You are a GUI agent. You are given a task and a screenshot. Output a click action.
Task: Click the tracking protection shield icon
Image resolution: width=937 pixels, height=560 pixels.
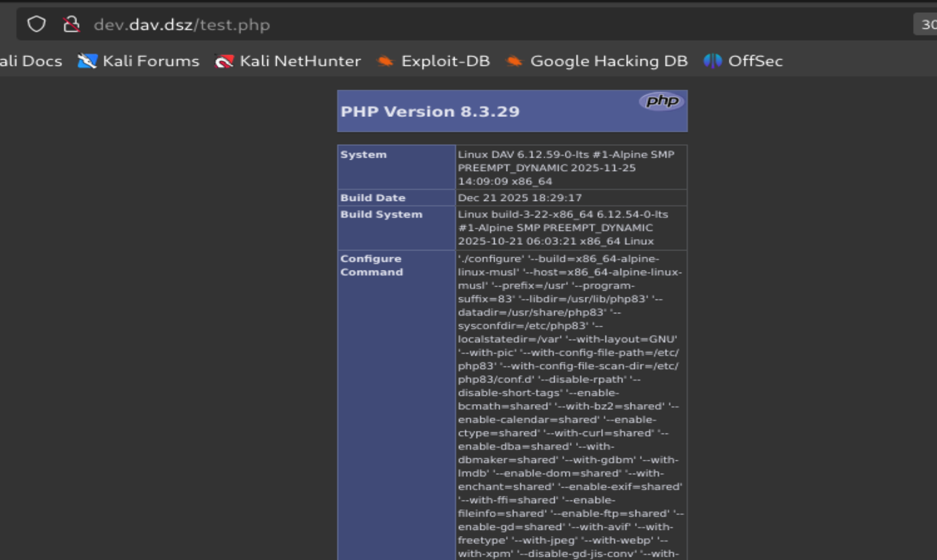click(37, 24)
